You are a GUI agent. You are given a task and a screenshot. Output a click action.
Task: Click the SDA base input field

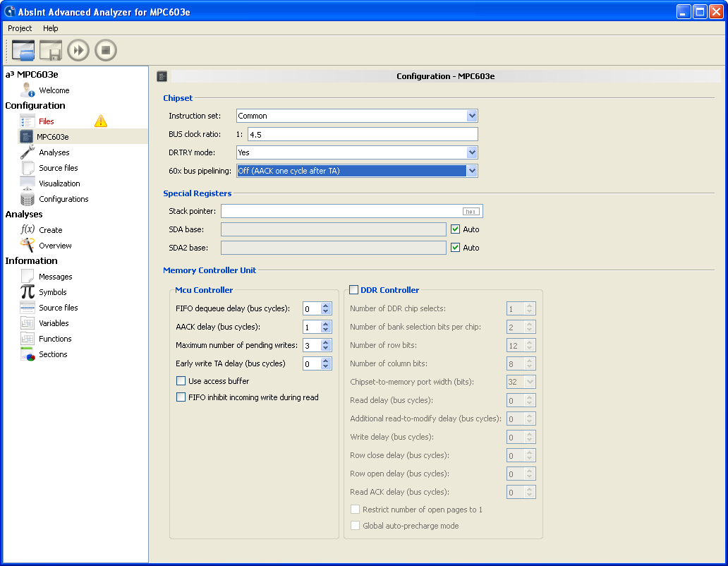pos(334,229)
